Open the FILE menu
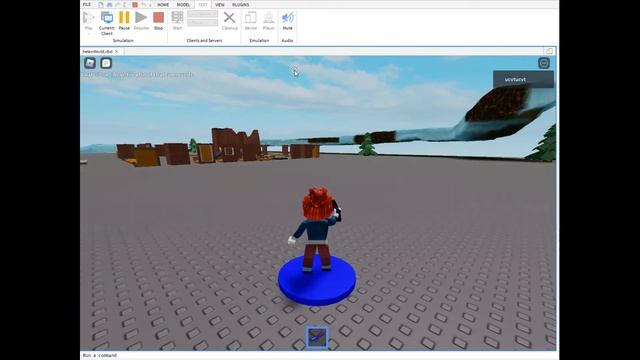Screen dimensions: 640x360 (87, 4)
